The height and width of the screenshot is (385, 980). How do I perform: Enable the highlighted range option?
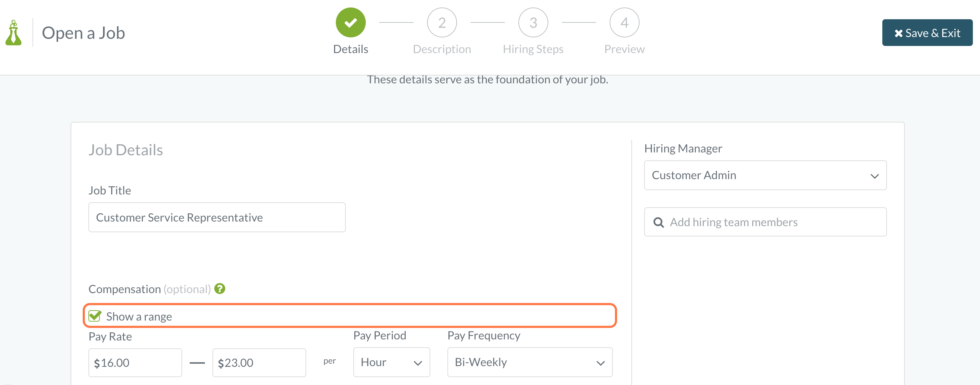pos(95,316)
